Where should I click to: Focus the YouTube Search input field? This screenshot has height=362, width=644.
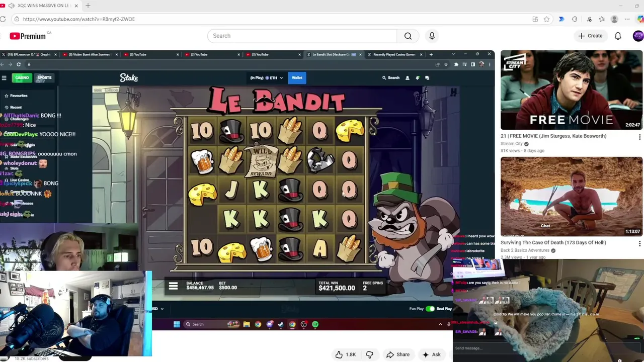302,36
